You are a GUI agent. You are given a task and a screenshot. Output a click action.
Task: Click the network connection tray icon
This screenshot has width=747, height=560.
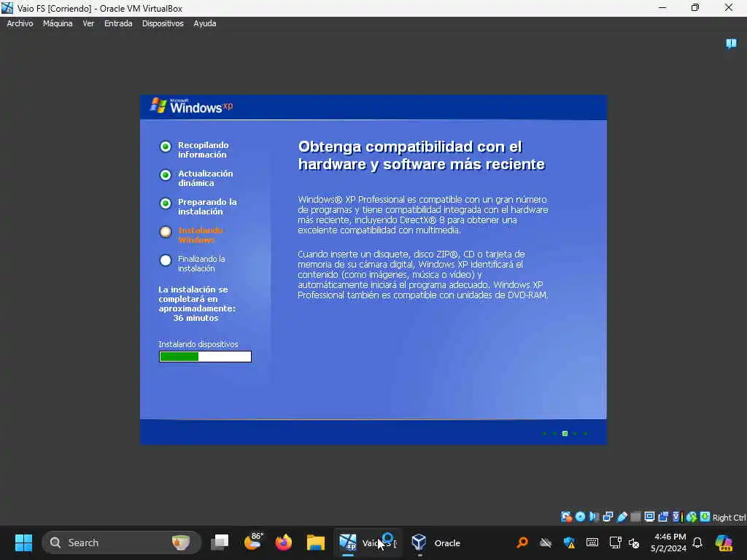pyautogui.click(x=615, y=542)
